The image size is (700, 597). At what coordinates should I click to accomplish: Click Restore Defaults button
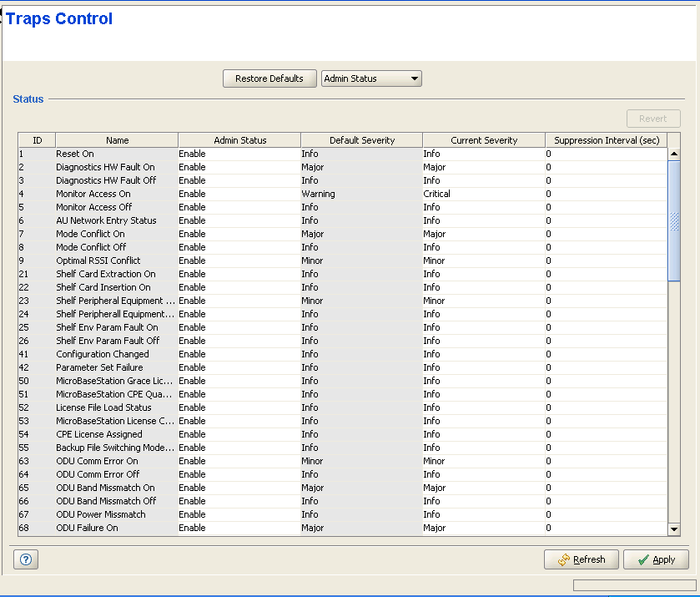(x=269, y=78)
